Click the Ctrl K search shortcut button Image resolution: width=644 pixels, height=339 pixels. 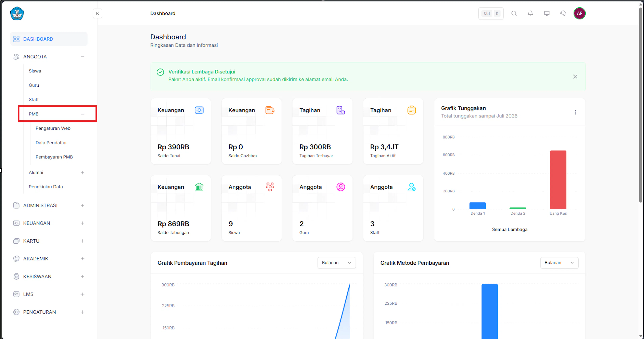(x=491, y=13)
